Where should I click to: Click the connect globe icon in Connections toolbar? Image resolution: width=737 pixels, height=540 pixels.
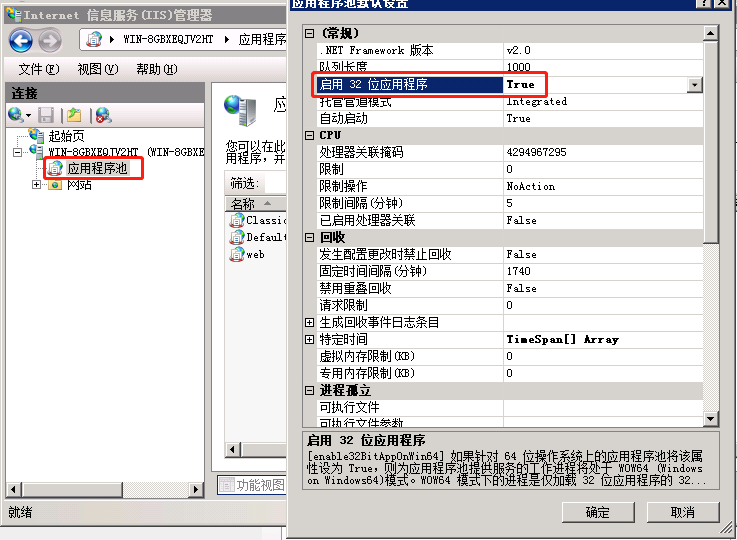16,115
